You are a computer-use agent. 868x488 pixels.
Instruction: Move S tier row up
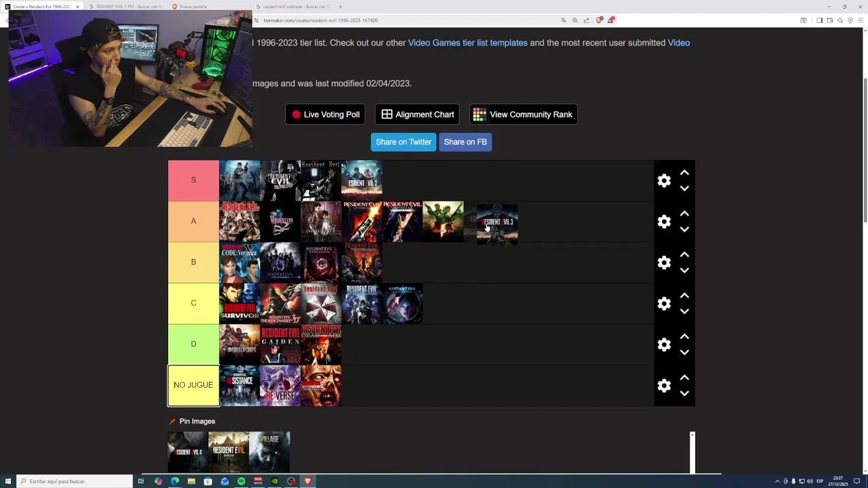click(684, 173)
